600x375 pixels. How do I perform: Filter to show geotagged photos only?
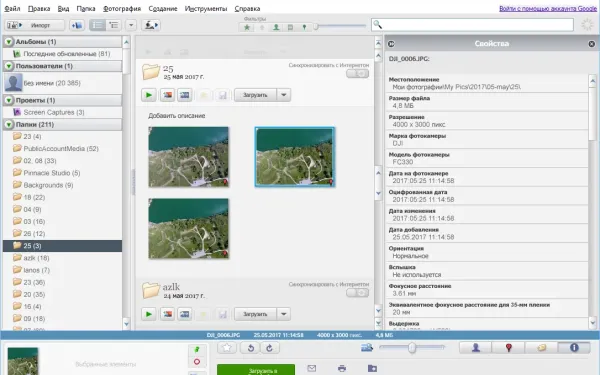[304, 27]
